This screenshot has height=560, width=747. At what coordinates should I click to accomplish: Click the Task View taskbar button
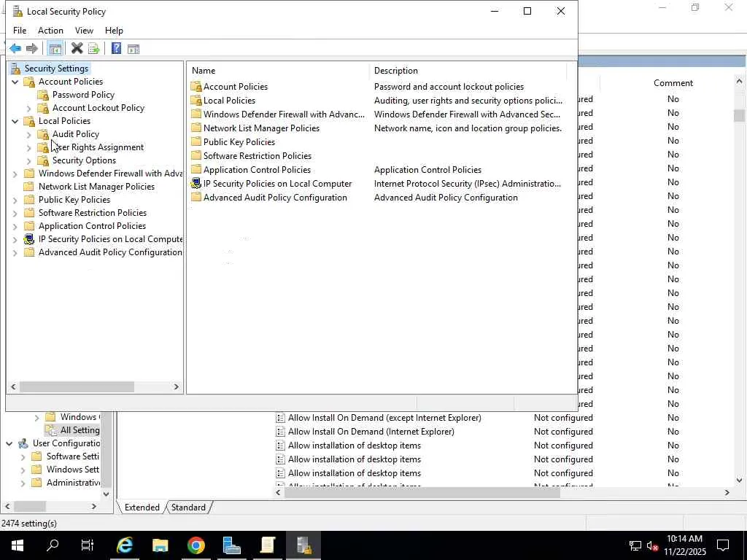[x=88, y=545]
